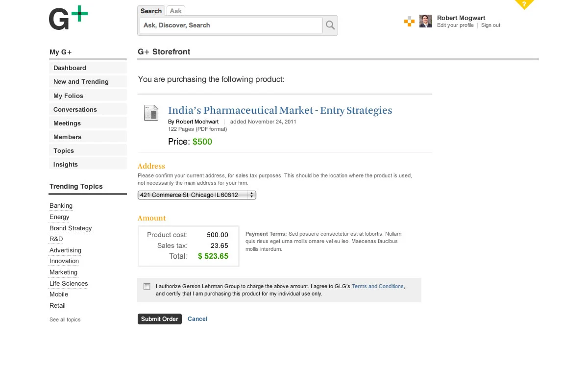Open Insights section
Viewport: 588px width, 392px height.
point(88,164)
